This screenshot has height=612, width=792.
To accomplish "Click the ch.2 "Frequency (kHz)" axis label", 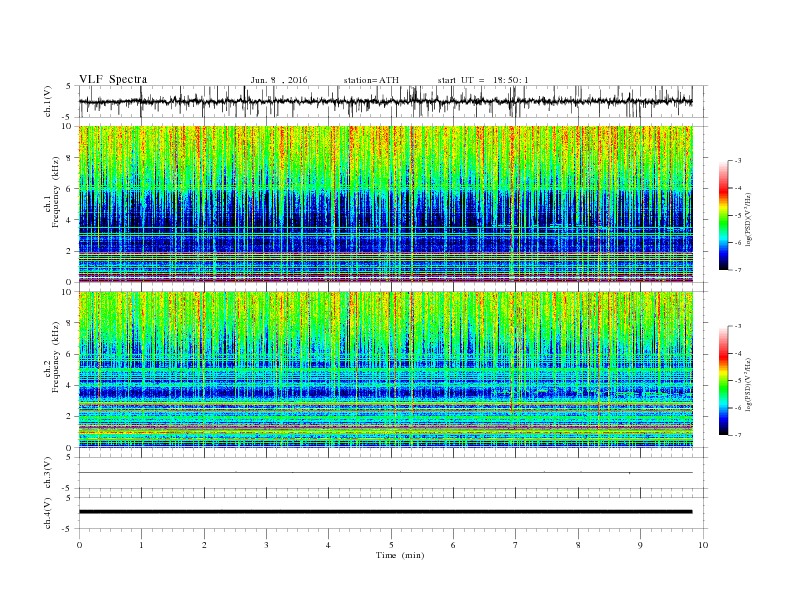I will [x=55, y=357].
